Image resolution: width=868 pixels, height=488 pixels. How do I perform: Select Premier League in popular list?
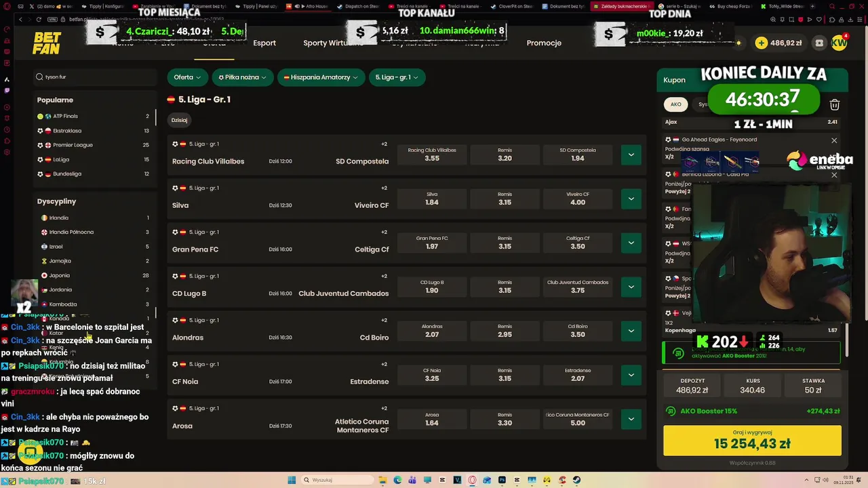[x=94, y=145]
